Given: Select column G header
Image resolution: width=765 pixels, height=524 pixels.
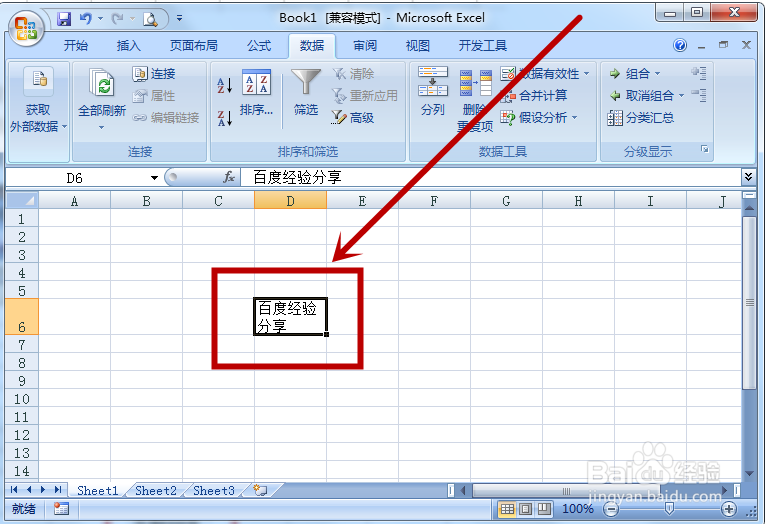Looking at the screenshot, I should (x=506, y=201).
